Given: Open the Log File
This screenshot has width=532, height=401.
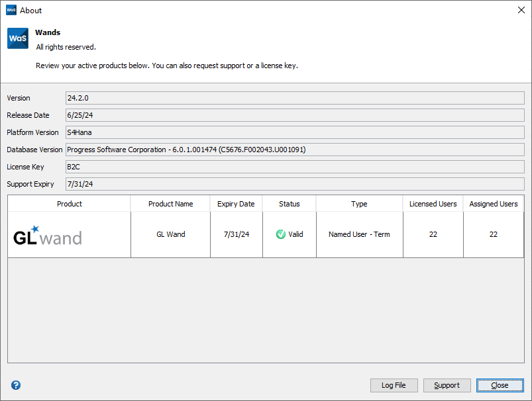Looking at the screenshot, I should (394, 385).
